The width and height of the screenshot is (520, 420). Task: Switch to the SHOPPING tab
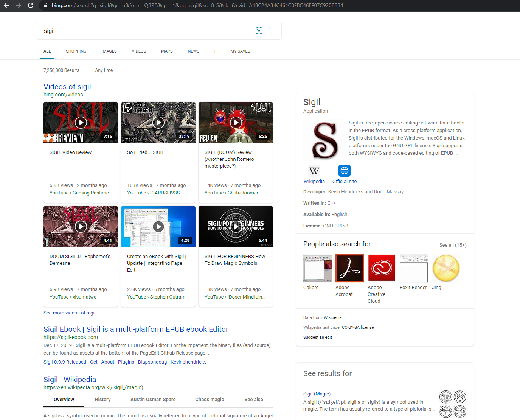tap(76, 51)
